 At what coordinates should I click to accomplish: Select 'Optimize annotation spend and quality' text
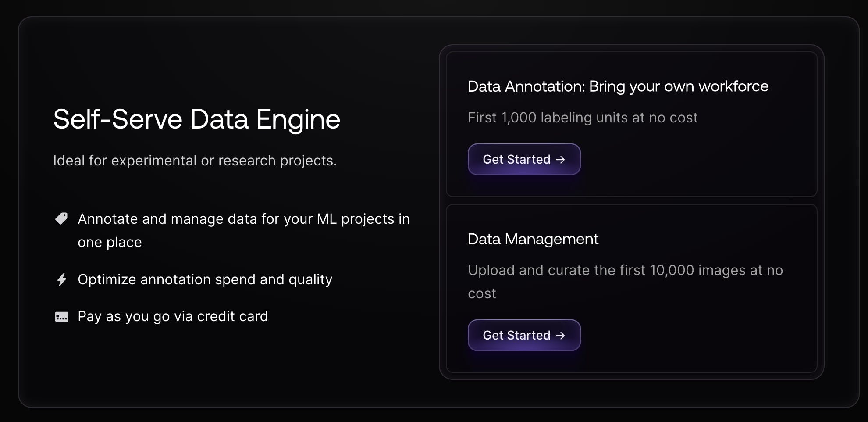click(x=205, y=279)
